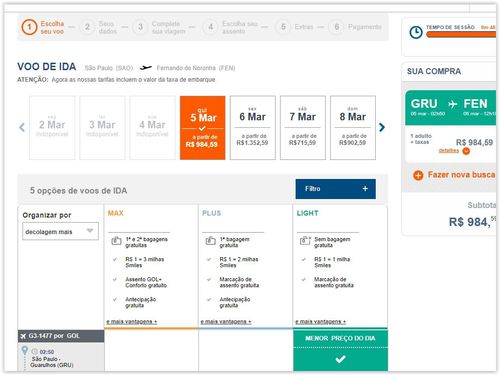Click the step 5 circle Extras
The height and width of the screenshot is (375, 500).
[x=283, y=27]
